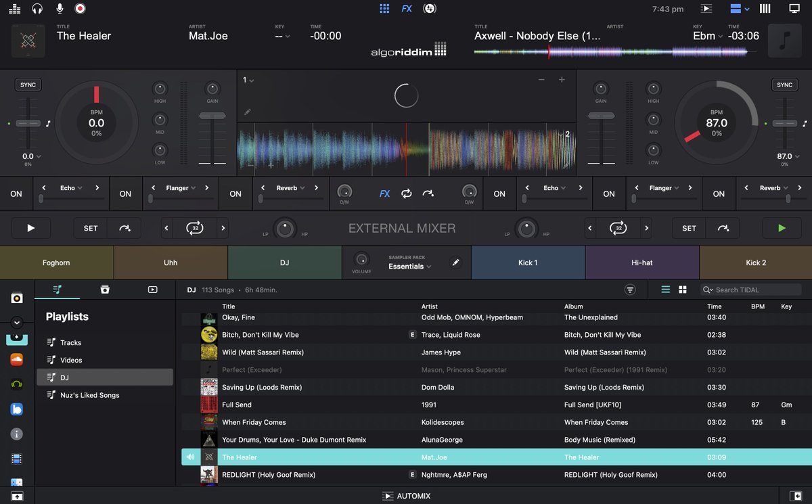Image resolution: width=812 pixels, height=504 pixels.
Task: Toggle the 32-beat loop on left deck
Action: coord(194,228)
